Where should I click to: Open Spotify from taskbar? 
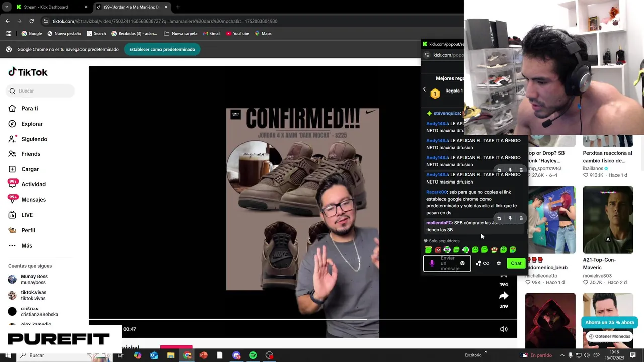click(253, 355)
